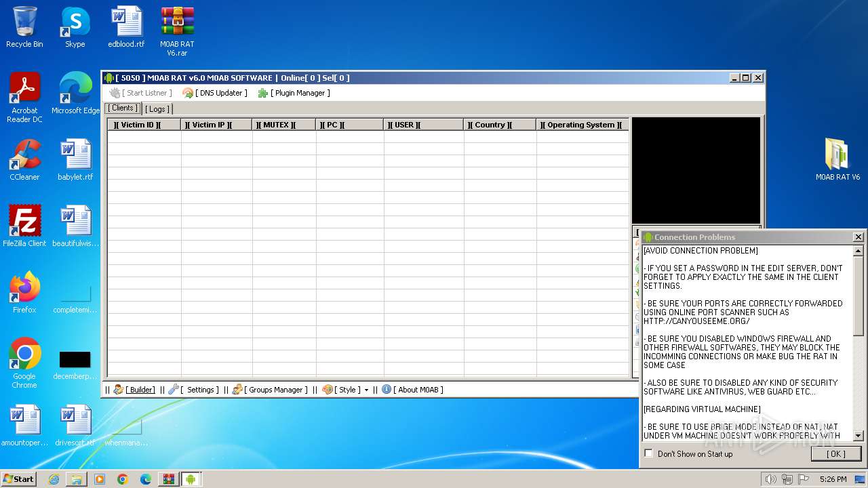Open the Recycle Bin desktop icon
868x488 pixels.
point(24,27)
